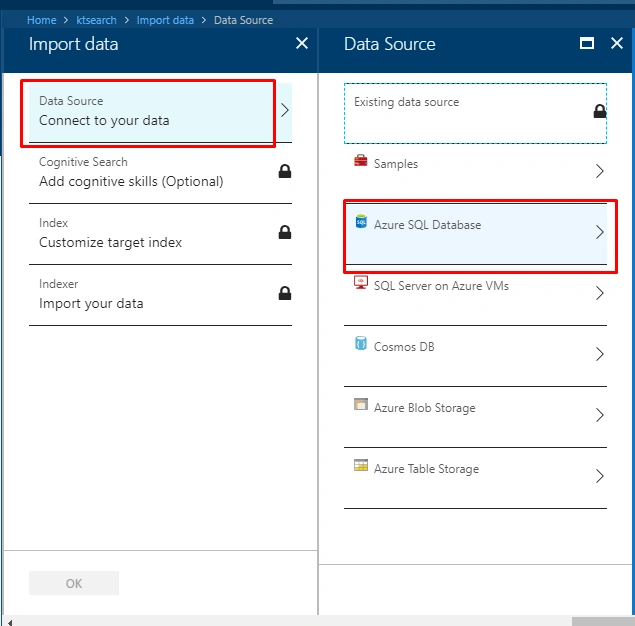Choose Azure Blob Storage label
Viewport: 635px width, 626px height.
pos(424,408)
